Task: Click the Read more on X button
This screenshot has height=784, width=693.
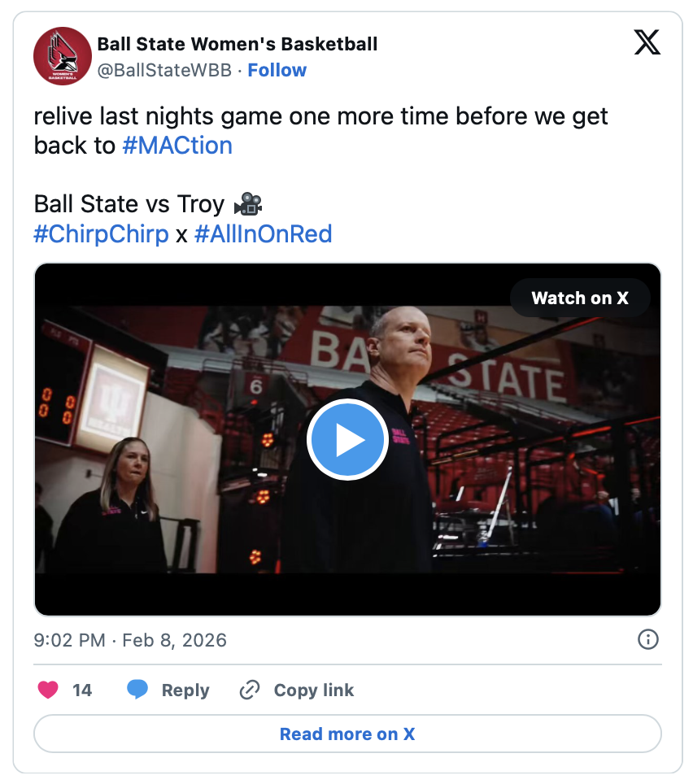Action: [x=347, y=734]
